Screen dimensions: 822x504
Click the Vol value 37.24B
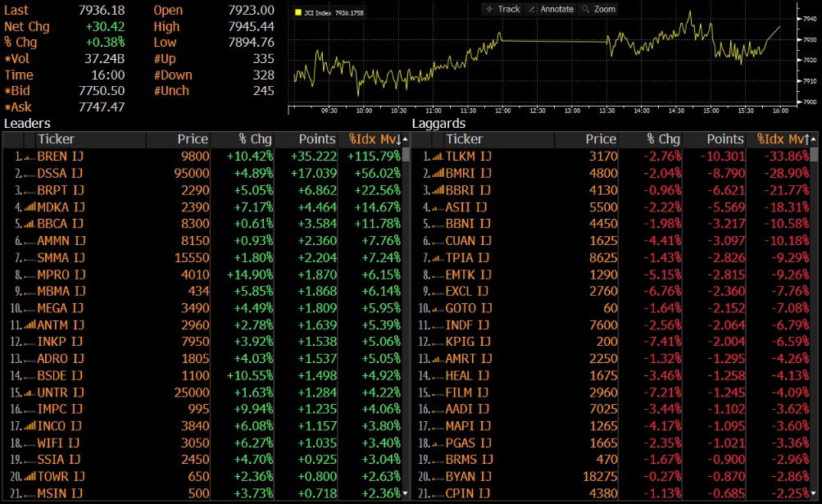coord(105,59)
